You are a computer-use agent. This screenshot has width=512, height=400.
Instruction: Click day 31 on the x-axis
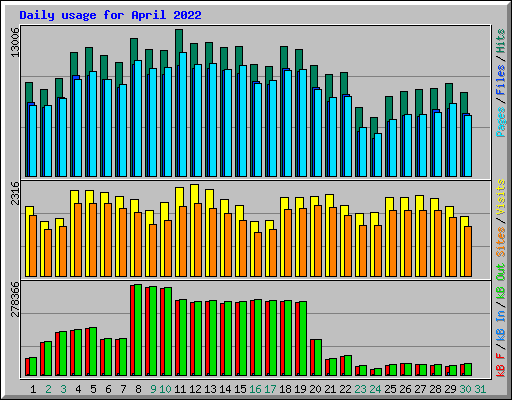[x=480, y=389]
